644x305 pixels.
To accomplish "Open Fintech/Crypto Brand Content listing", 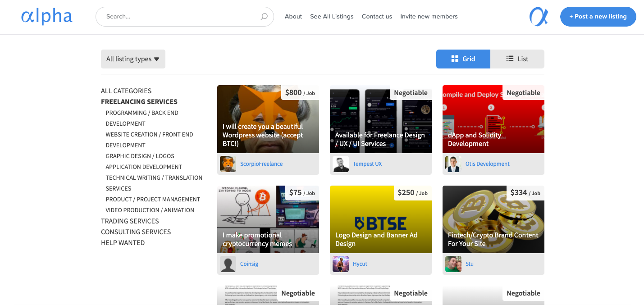I will (493, 219).
